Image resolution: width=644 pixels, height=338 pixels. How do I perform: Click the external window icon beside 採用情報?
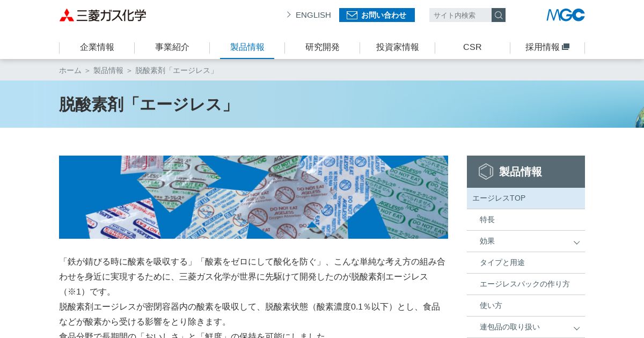566,47
